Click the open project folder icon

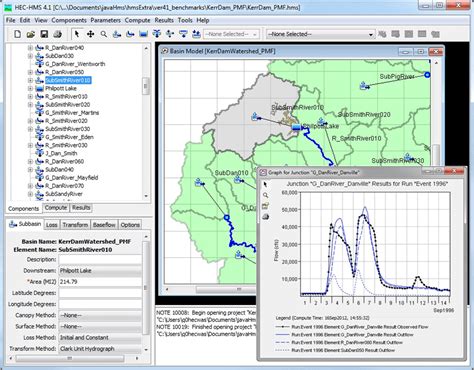pyautogui.click(x=31, y=34)
